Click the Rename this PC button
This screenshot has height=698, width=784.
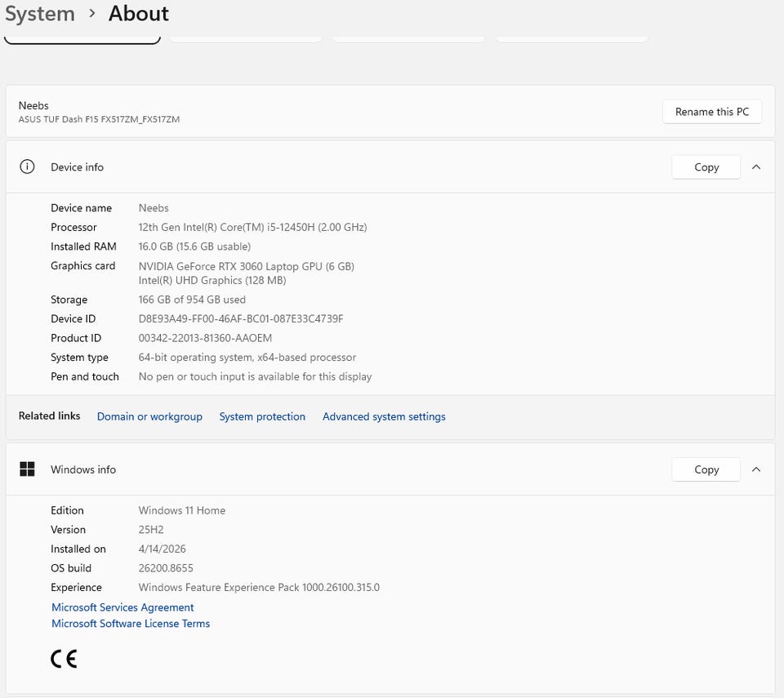712,112
